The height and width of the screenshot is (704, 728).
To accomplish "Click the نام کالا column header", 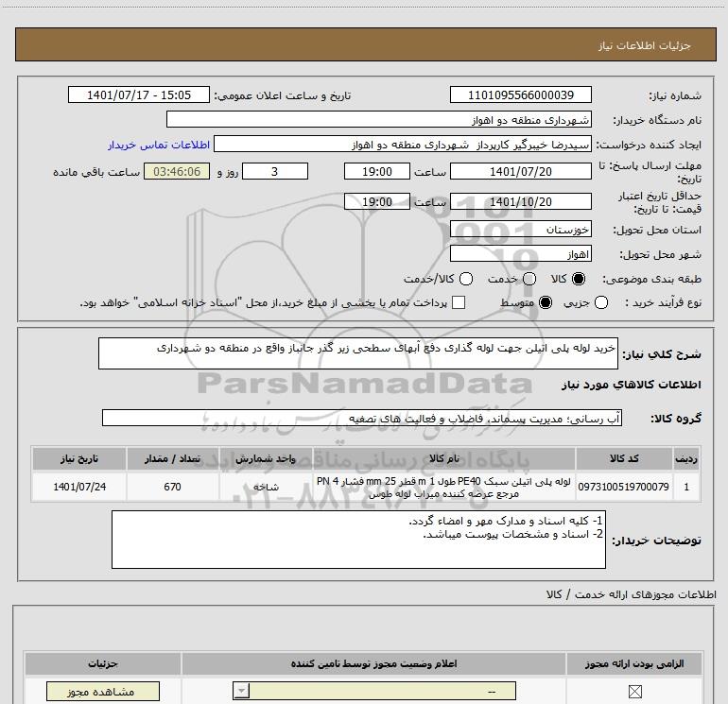I will (443, 458).
